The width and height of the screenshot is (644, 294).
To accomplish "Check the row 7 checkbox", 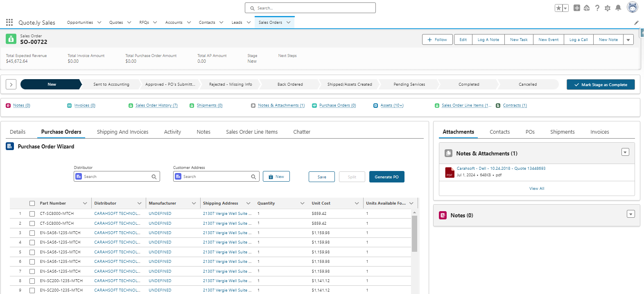I will point(32,271).
